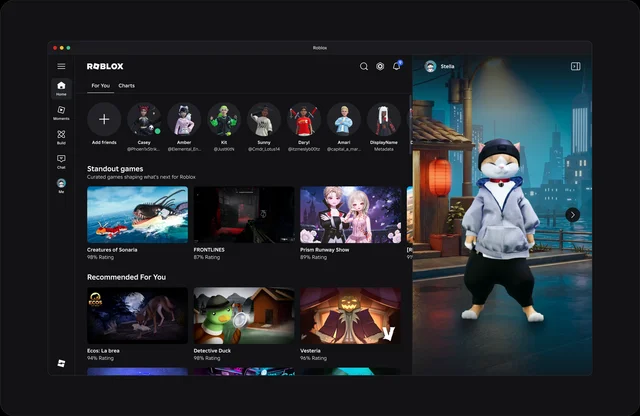Click the FRONTLINES title text

point(209,250)
